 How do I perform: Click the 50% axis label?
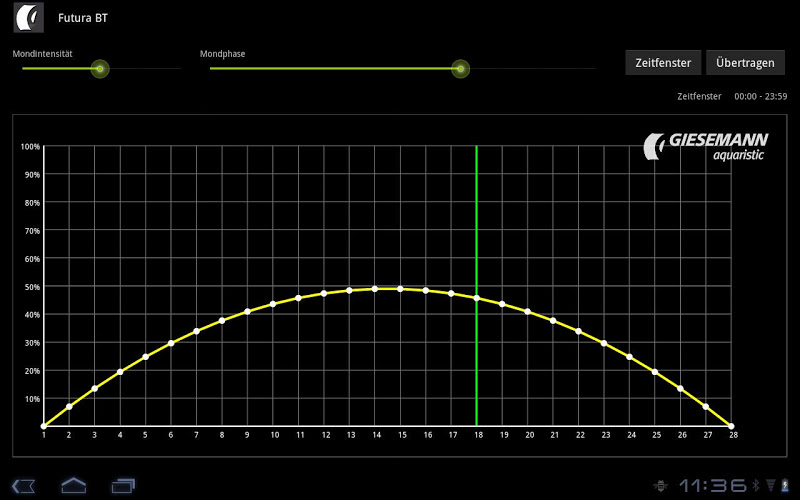[32, 287]
